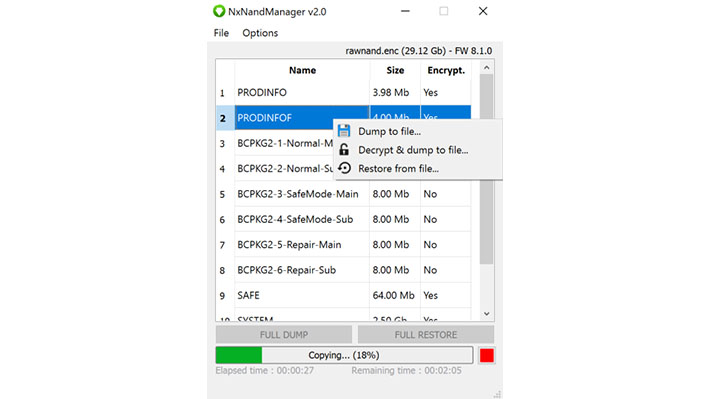Image resolution: width=710 pixels, height=399 pixels.
Task: Click the 8.00 Mb size of BCPKG2-5-Repair-Main
Action: pos(395,245)
